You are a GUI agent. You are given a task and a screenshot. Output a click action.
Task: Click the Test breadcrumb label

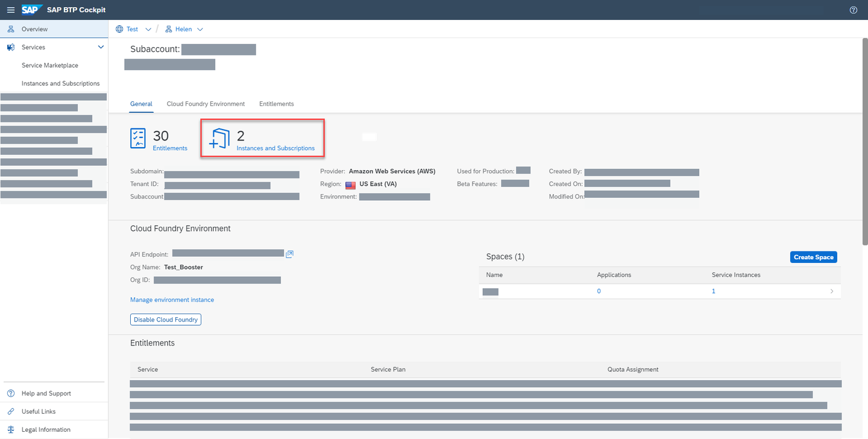tap(132, 29)
